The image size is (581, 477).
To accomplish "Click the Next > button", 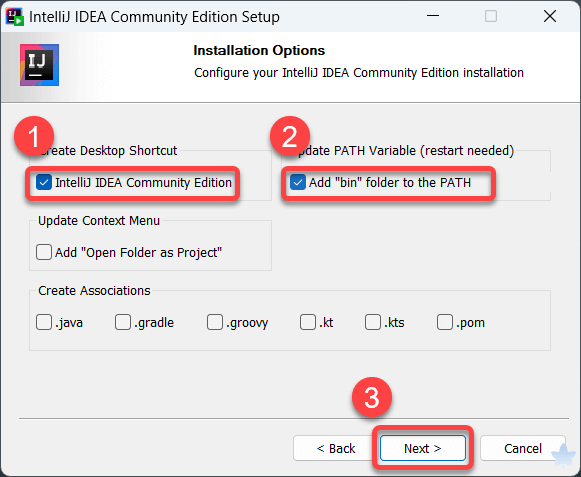I will point(423,448).
